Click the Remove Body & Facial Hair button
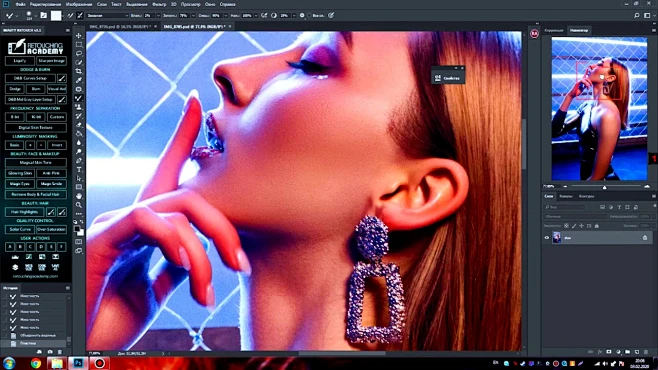This screenshot has width=658, height=370. (36, 194)
